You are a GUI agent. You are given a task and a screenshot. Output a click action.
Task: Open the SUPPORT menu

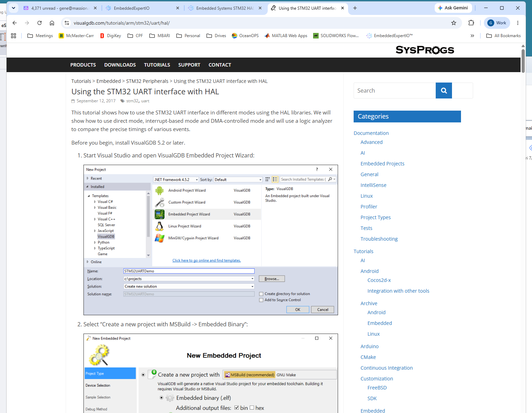click(x=189, y=65)
